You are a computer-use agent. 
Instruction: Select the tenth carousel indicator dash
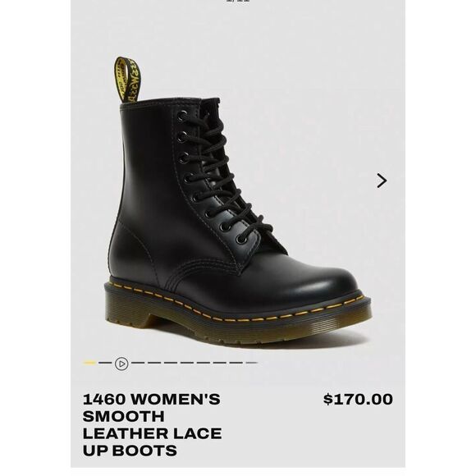pyautogui.click(x=236, y=363)
